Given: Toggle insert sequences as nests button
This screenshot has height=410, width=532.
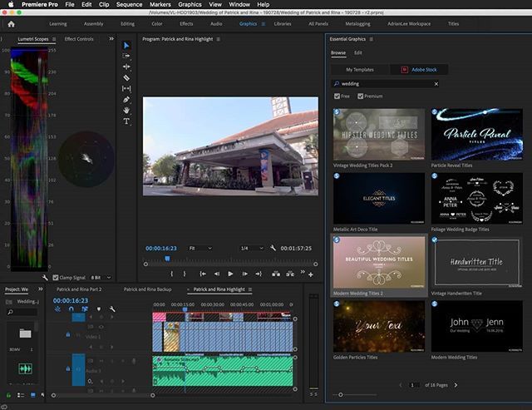Looking at the screenshot, I should [x=57, y=309].
